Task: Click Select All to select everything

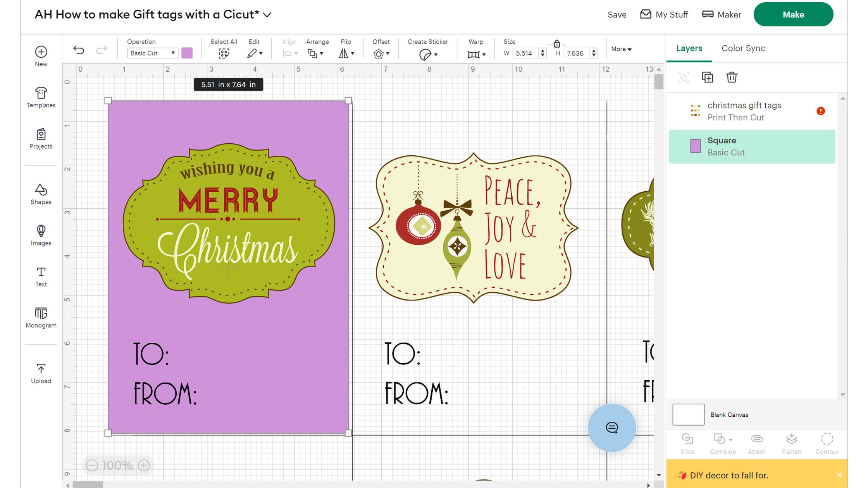Action: pos(224,53)
